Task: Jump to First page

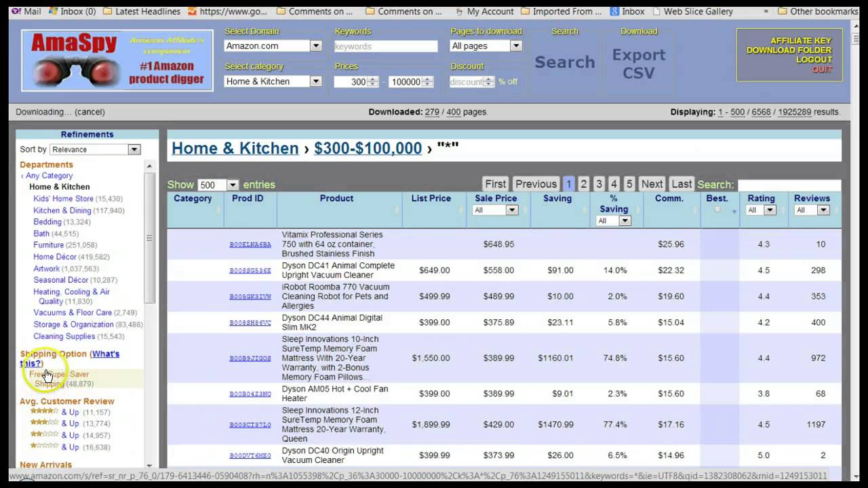Action: click(x=495, y=184)
